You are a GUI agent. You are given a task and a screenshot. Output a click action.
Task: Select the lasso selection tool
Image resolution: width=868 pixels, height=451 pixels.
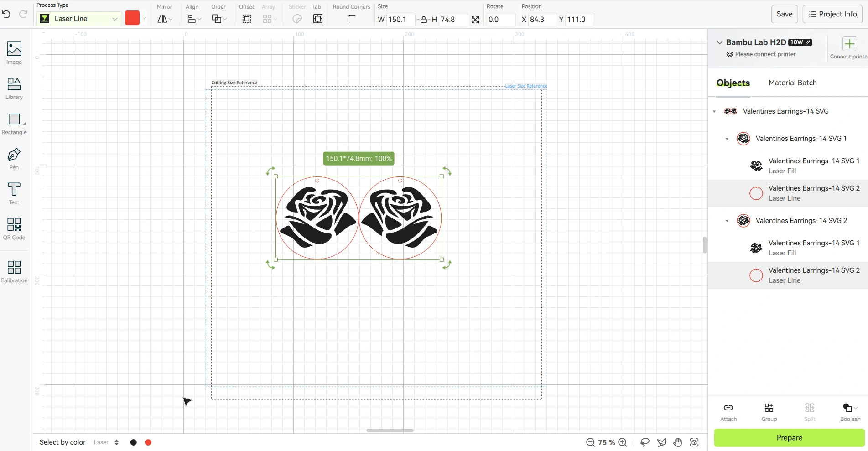pyautogui.click(x=645, y=442)
